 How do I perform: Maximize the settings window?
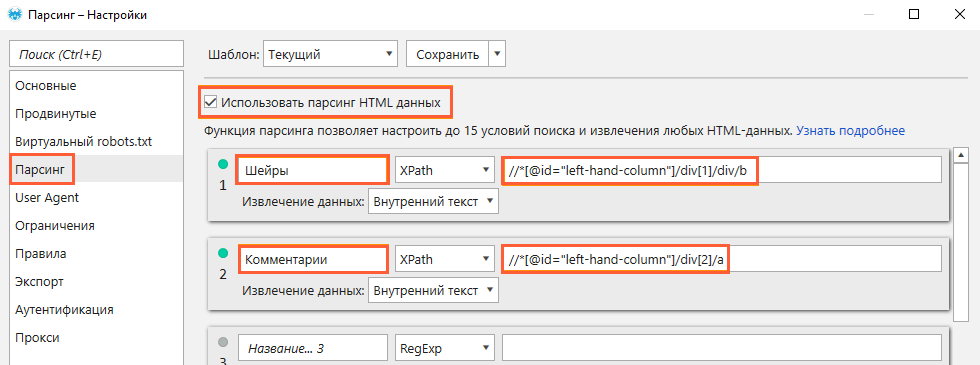tap(913, 15)
